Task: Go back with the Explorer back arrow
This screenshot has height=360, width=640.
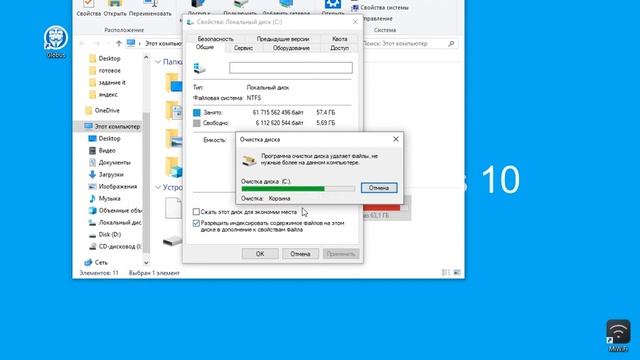Action: pos(82,43)
